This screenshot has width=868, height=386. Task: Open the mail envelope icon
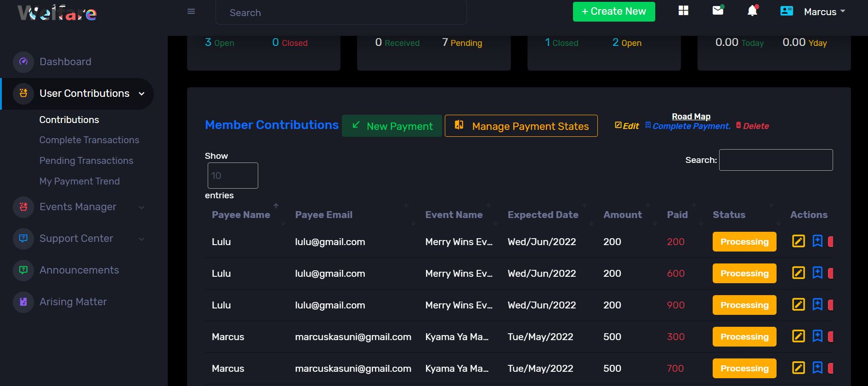click(x=718, y=11)
